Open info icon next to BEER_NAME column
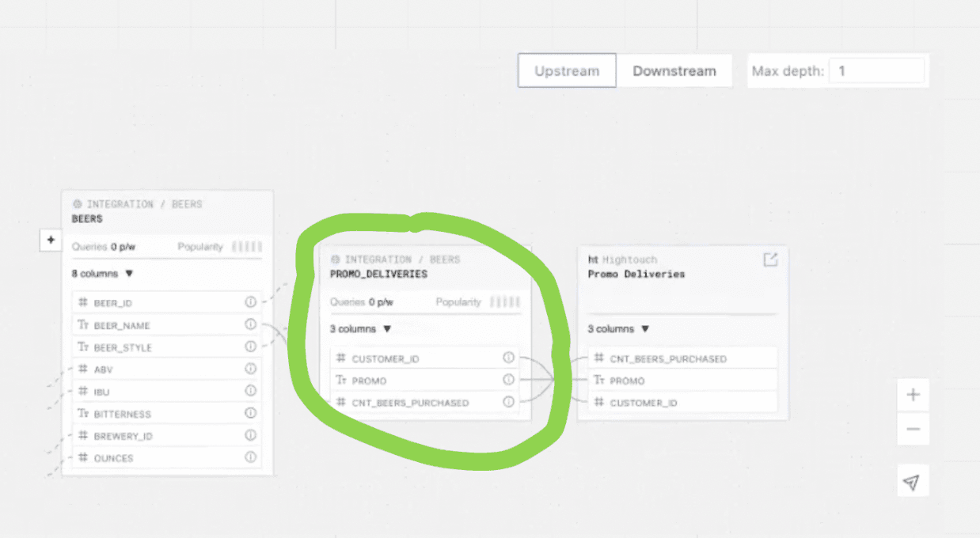The height and width of the screenshot is (538, 980). pyautogui.click(x=251, y=324)
